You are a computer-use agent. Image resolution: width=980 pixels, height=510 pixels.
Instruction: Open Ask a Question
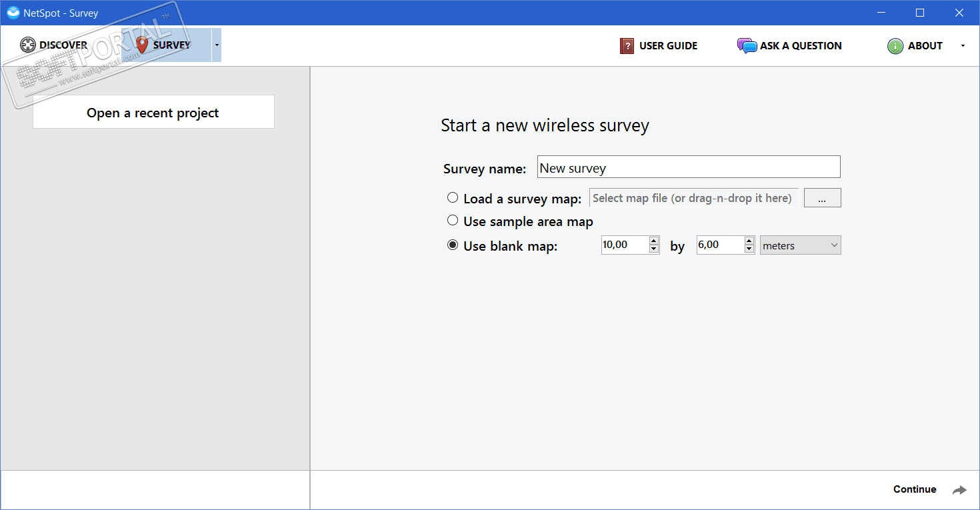[789, 46]
